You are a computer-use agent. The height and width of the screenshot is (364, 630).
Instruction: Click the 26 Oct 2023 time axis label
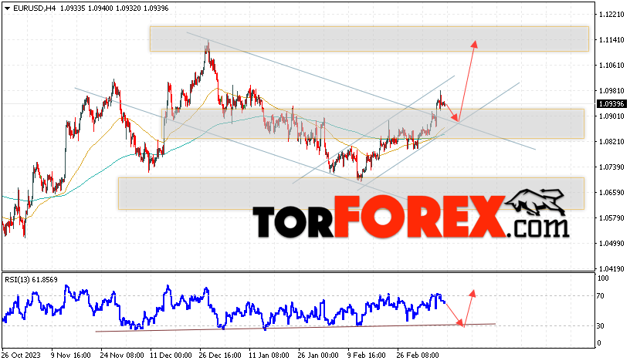(x=21, y=356)
